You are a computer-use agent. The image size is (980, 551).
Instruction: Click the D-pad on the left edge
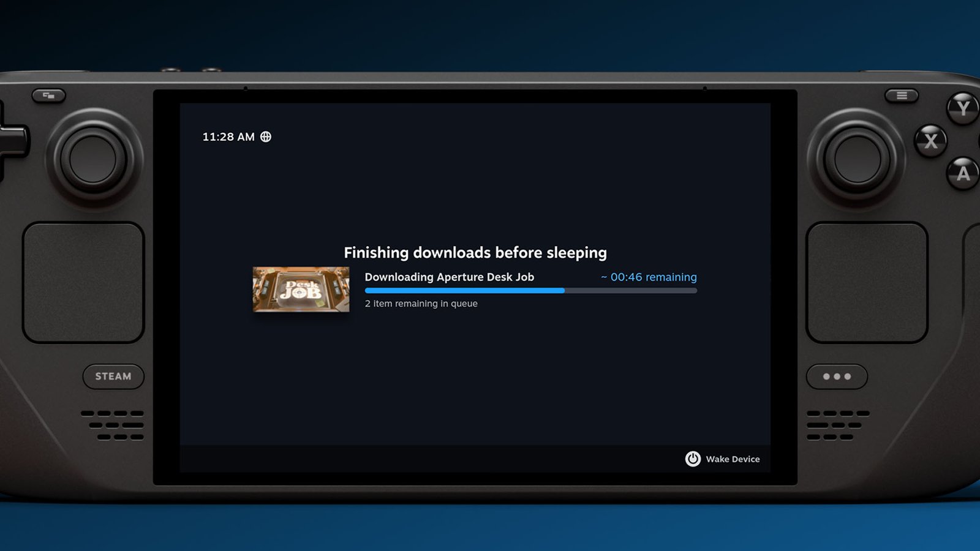pyautogui.click(x=12, y=141)
